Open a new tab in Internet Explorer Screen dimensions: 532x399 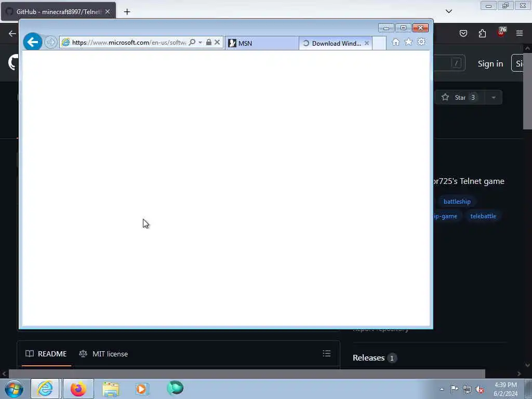(x=379, y=43)
